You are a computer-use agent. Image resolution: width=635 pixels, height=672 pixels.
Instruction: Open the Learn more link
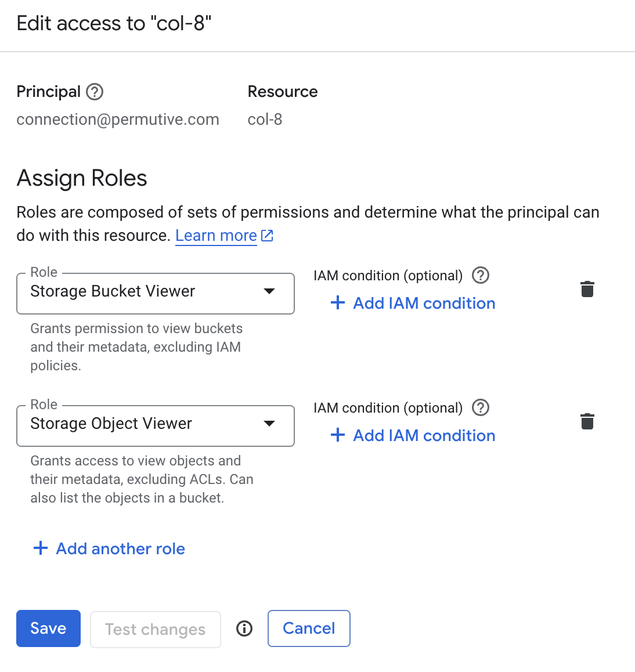[216, 235]
